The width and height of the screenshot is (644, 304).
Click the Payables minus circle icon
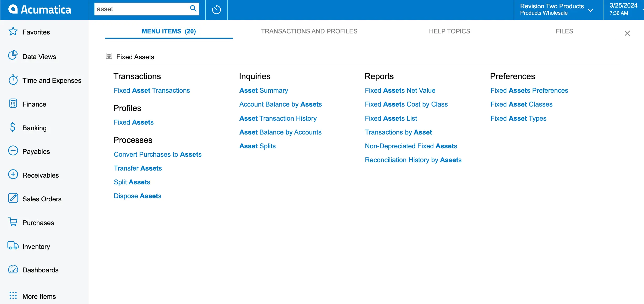coord(13,151)
